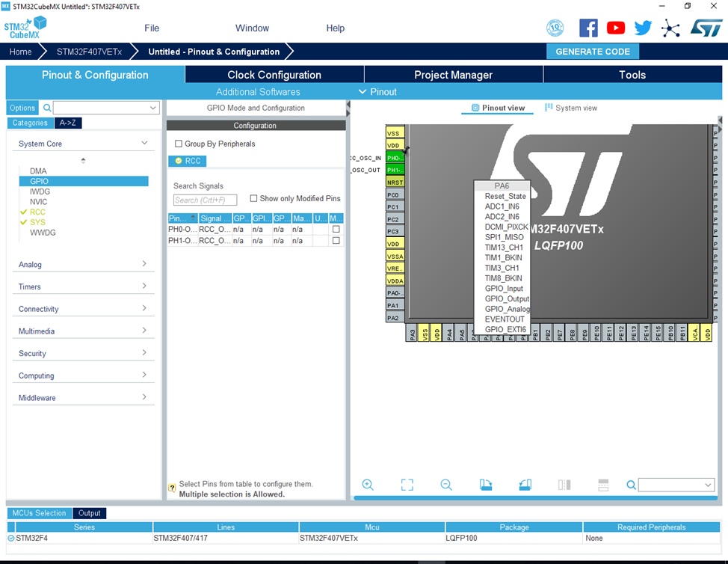Tick the Modified checkbox for PH1 row

336,241
